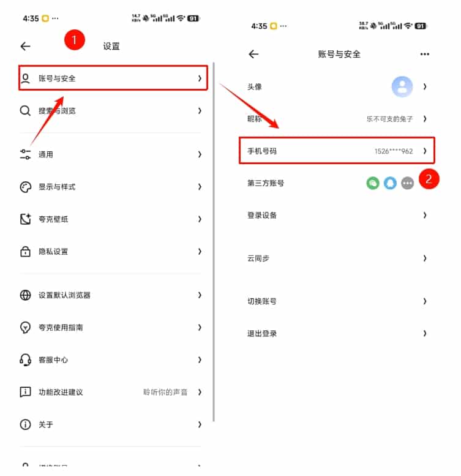Open 功能改进建议 feedback row
This screenshot has height=476, width=461.
(110, 392)
